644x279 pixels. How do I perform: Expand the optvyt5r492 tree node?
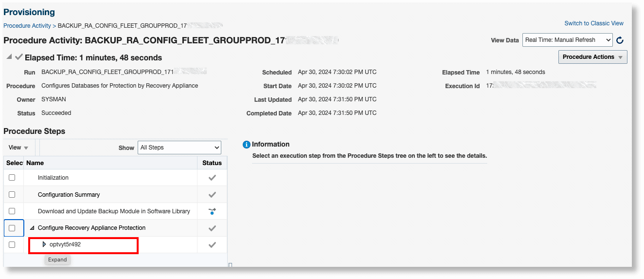point(44,244)
